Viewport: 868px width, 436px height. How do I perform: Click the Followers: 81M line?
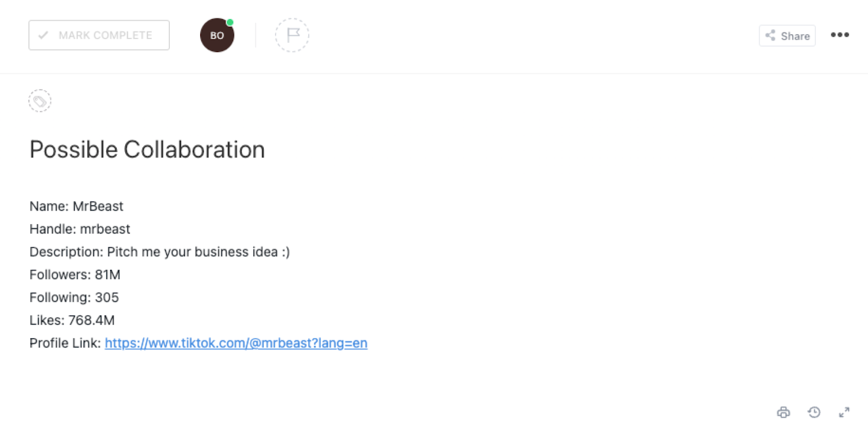tap(75, 275)
